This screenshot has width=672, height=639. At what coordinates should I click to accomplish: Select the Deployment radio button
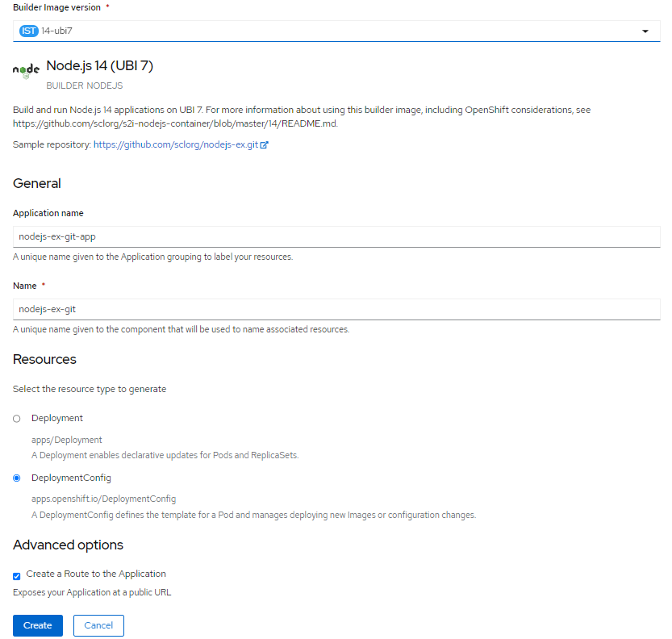point(17,419)
